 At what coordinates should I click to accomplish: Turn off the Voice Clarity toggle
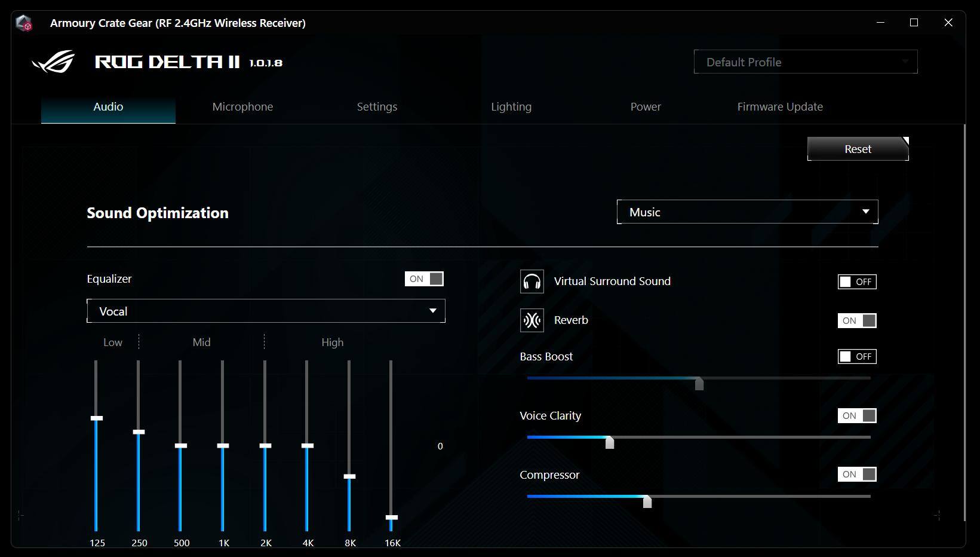click(856, 416)
